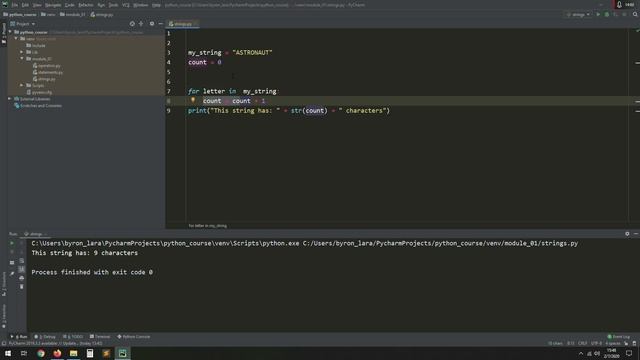This screenshot has height=360, width=640.
Task: Click the pin tab icon in Run panel
Action: [x=12, y=273]
